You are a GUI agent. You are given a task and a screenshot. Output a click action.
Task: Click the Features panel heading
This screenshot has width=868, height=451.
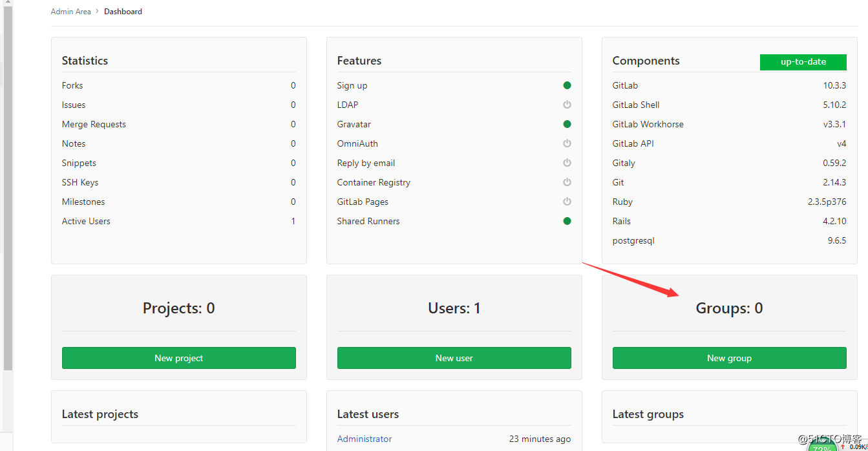click(x=359, y=61)
